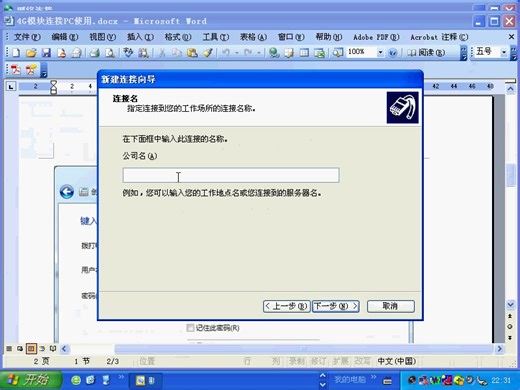Image resolution: width=520 pixels, height=390 pixels.
Task: Toggle 改写 overtype mode in status bar
Action: tap(362, 361)
